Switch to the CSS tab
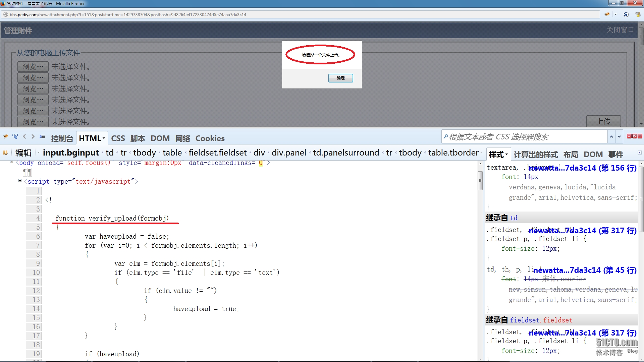 point(118,138)
